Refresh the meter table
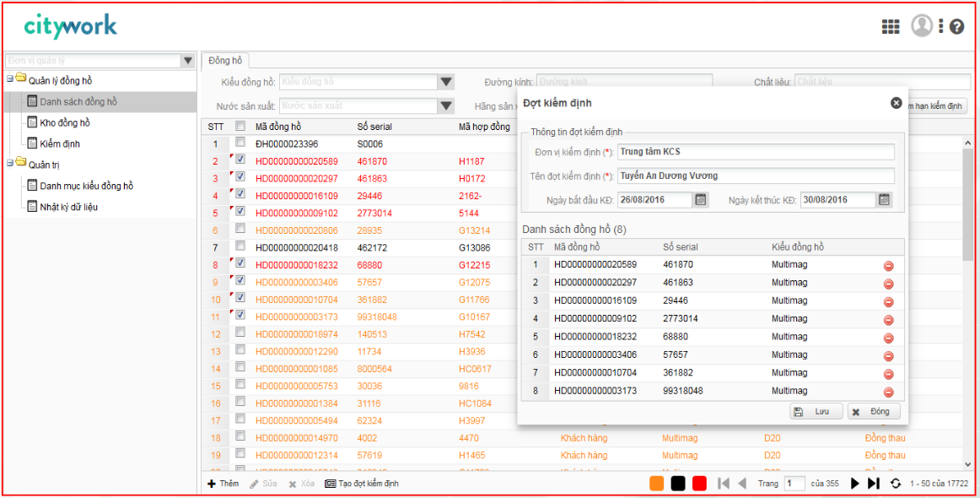Viewport: 980px width, 498px height. tap(896, 484)
